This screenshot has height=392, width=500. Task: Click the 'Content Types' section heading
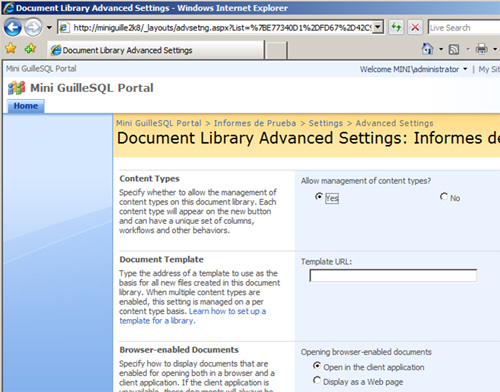(149, 179)
